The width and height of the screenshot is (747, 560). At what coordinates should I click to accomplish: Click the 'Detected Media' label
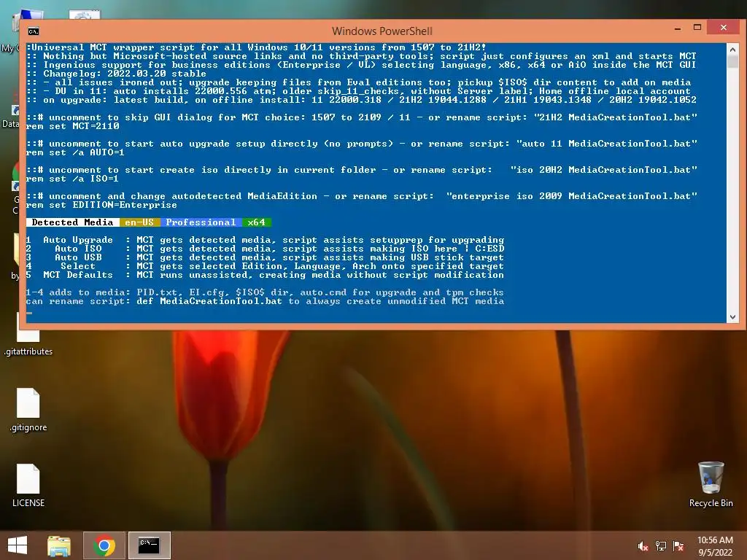click(72, 222)
